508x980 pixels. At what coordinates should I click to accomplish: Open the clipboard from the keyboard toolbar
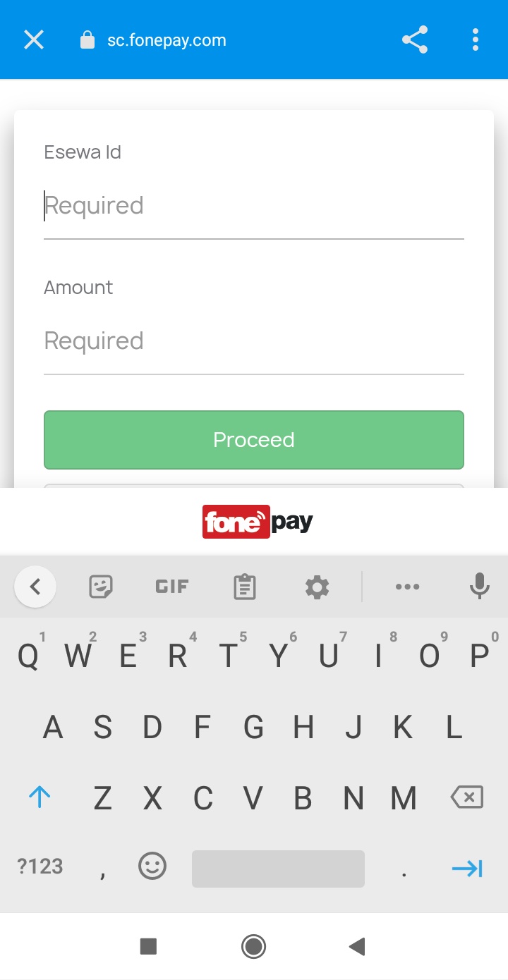pos(244,586)
